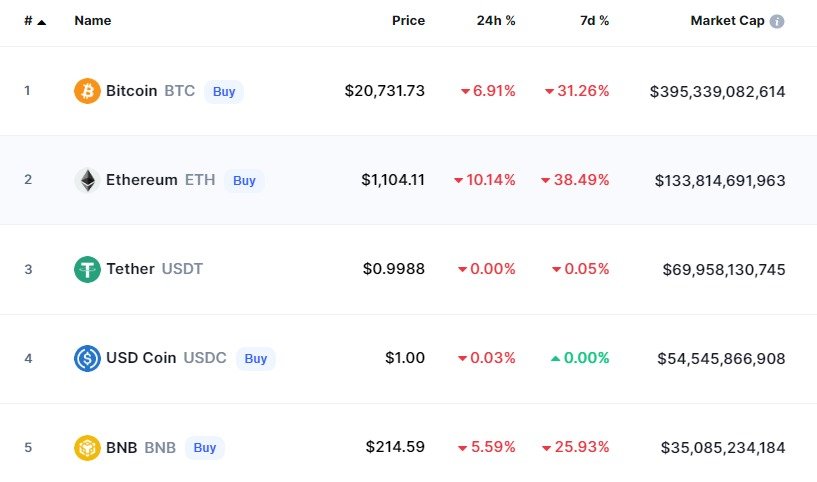Sort by the Price column header
This screenshot has height=482, width=817.
click(408, 20)
